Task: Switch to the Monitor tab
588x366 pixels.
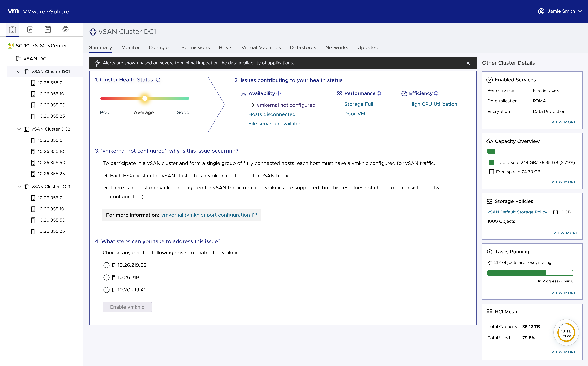Action: 130,48
